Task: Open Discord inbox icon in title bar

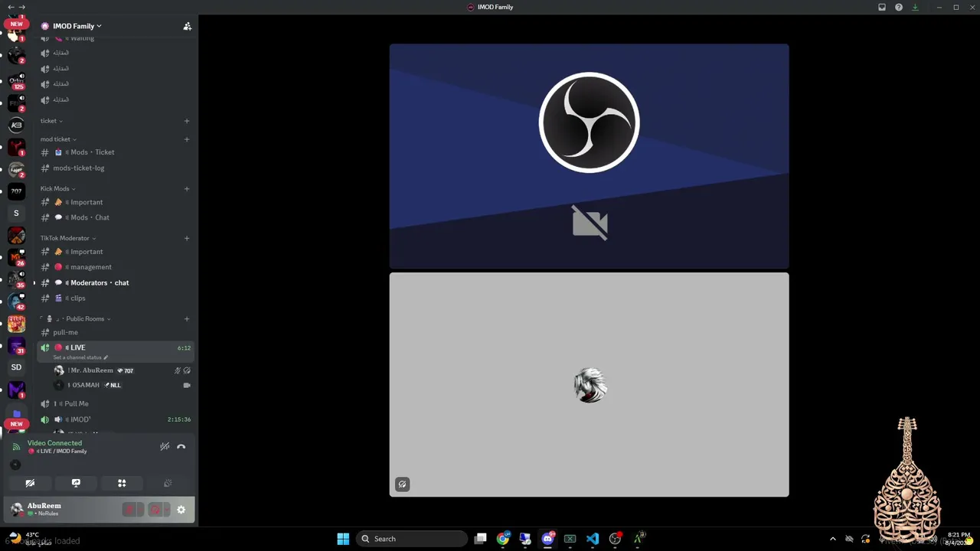Action: click(882, 8)
